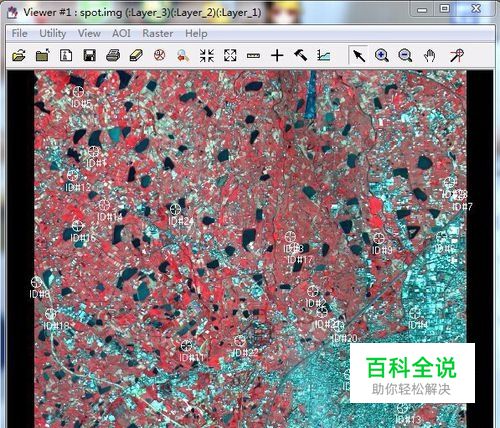
Task: Select the GCP marker labeled ID#16
Action: coord(77,226)
